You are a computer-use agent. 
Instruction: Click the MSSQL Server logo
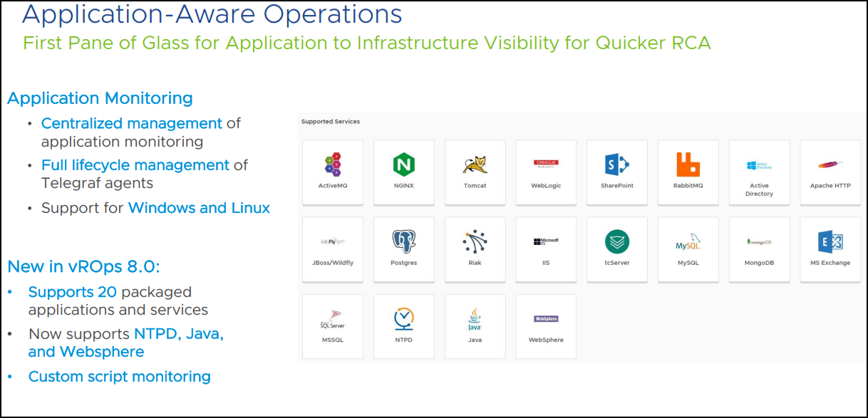332,320
